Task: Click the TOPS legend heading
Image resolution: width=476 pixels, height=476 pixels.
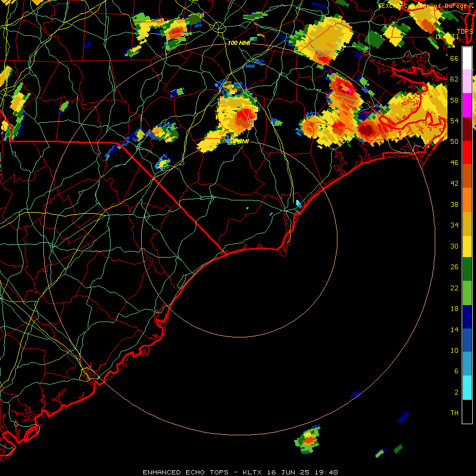Action: 465,31
